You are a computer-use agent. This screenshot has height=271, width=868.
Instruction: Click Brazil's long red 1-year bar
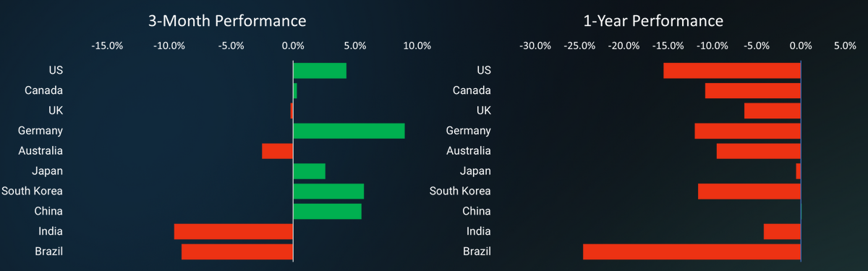[692, 251]
